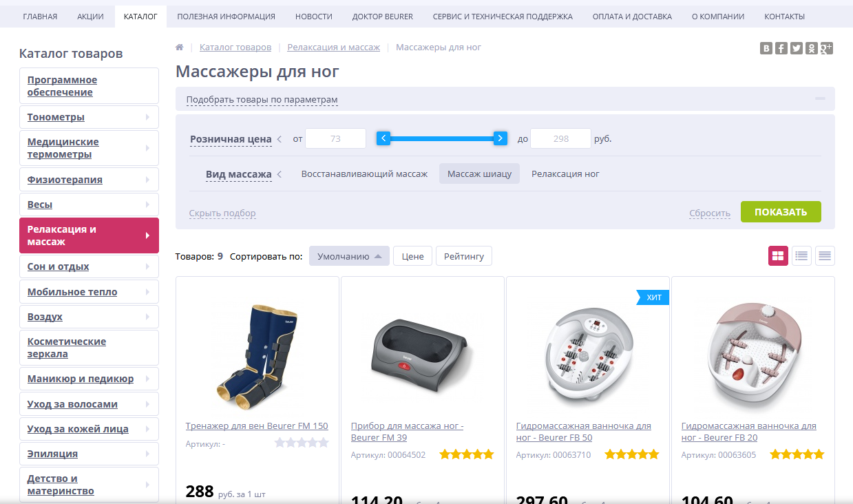
Task: Open 'НОВОСТИ' menu item
Action: [314, 17]
